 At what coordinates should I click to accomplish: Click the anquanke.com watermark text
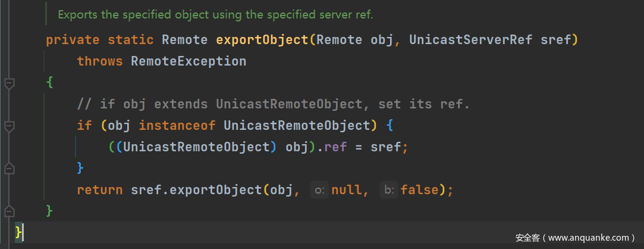pyautogui.click(x=575, y=237)
